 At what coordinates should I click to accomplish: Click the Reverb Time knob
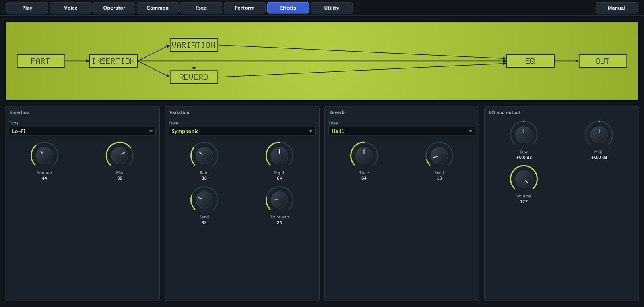pyautogui.click(x=364, y=156)
